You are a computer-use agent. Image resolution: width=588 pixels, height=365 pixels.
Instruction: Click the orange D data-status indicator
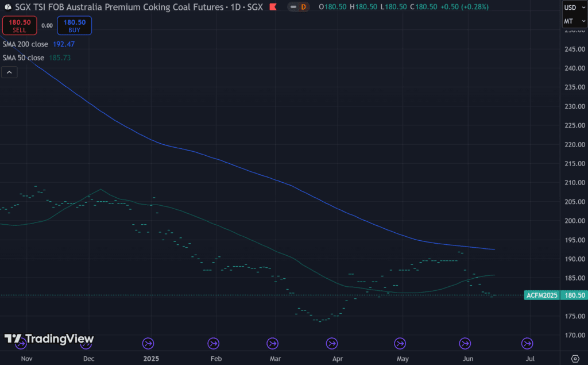point(303,7)
